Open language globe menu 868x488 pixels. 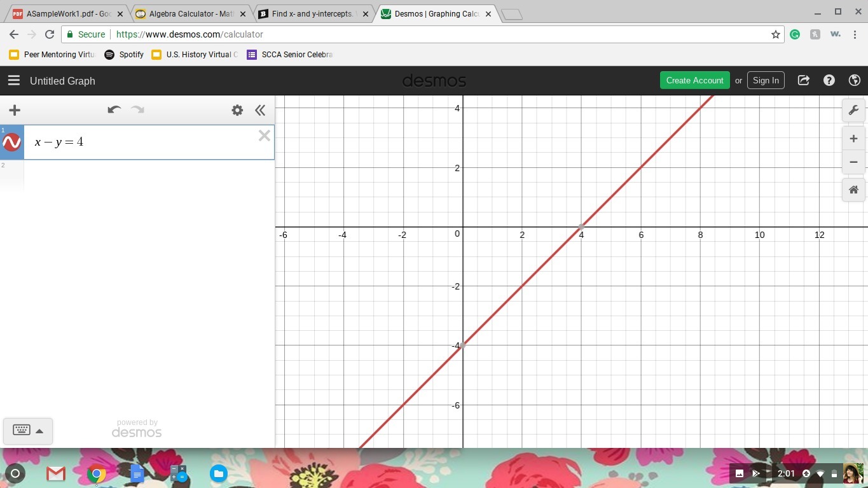pos(855,80)
